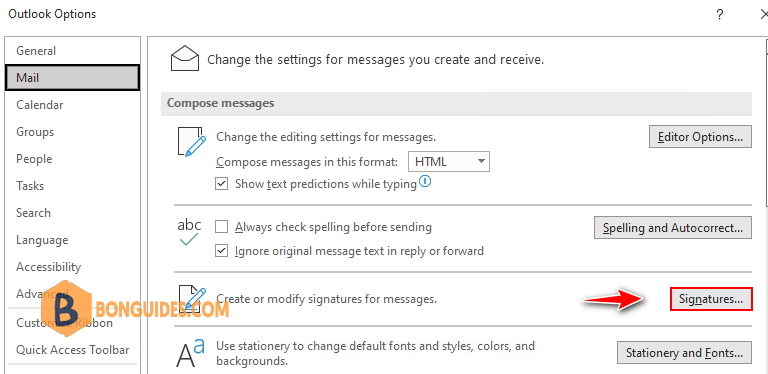Click 'Change the editing settings for messages' text

[x=326, y=137]
